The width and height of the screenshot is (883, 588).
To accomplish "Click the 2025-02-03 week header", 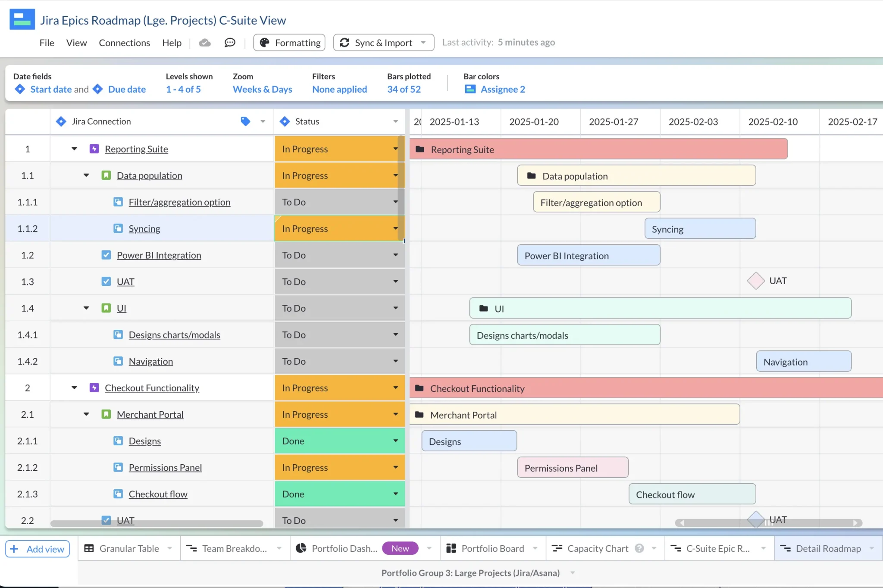I will pyautogui.click(x=693, y=122).
